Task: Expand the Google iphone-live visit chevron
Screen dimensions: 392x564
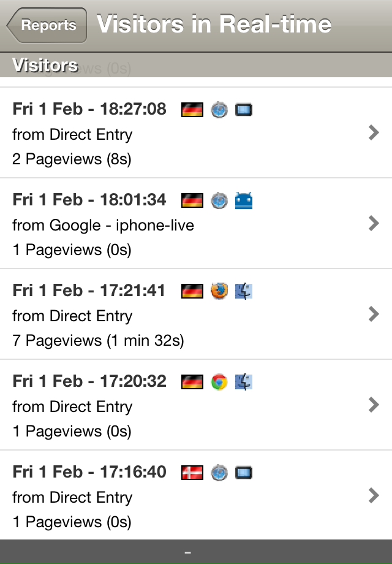Action: [374, 223]
